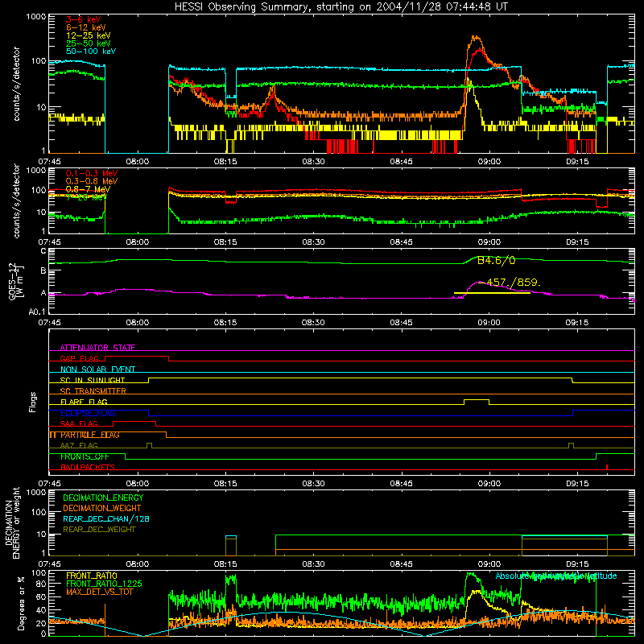This screenshot has height=644, width=644.
Task: Click the 'Absolute geomagnetic latitude' cyan label
Action: (x=556, y=576)
